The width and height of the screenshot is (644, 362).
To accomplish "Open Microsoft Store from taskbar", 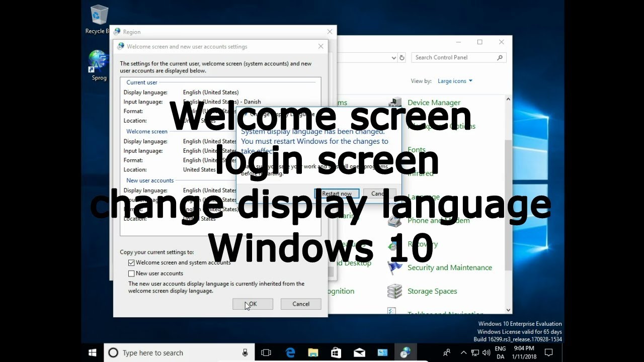I will point(336,353).
